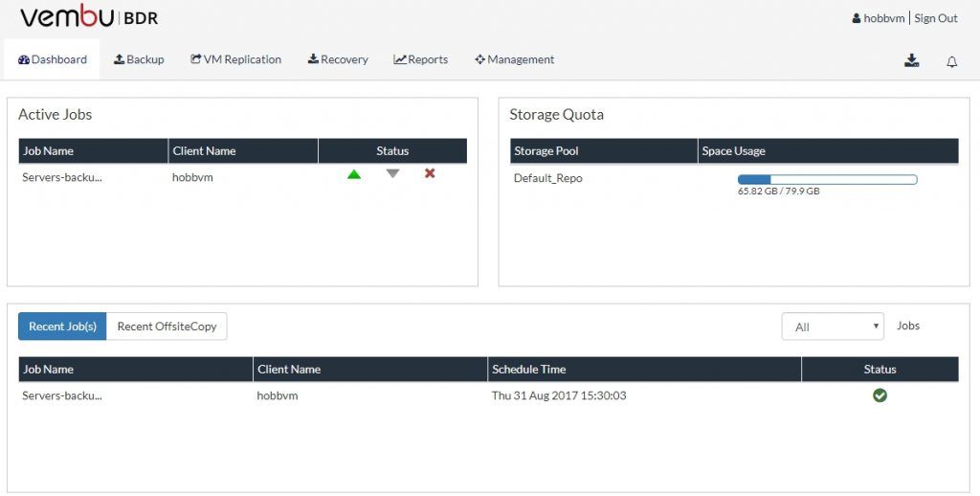Click Servers-backu... in Recent Jobs table

pos(62,395)
